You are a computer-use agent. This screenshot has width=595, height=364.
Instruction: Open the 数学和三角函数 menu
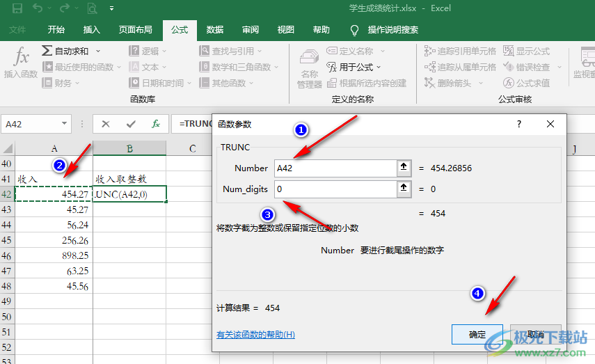239,68
